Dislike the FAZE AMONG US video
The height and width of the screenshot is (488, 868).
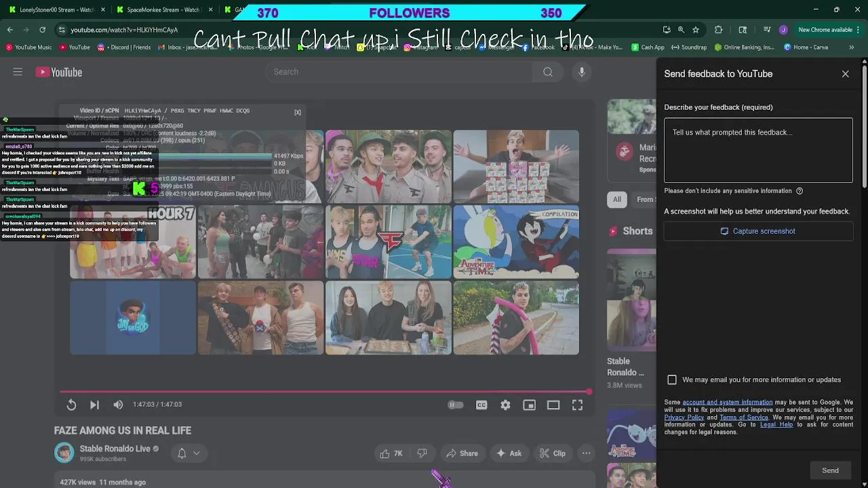coord(422,453)
